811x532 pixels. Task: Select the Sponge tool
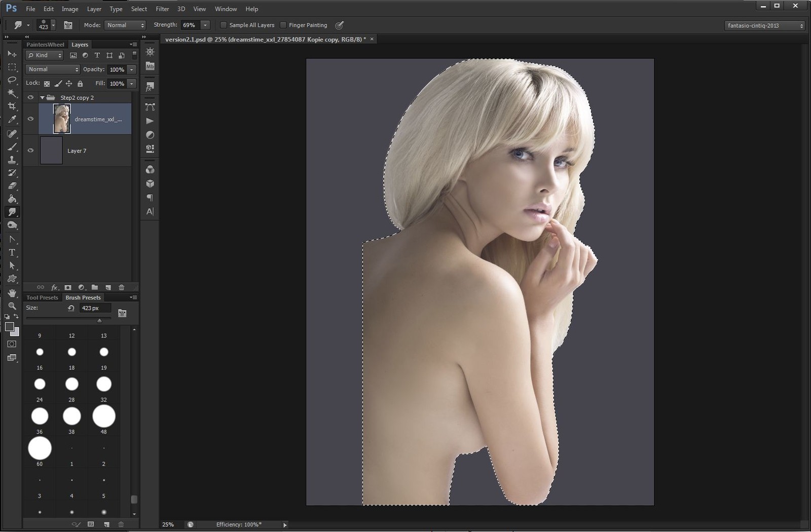pos(12,225)
